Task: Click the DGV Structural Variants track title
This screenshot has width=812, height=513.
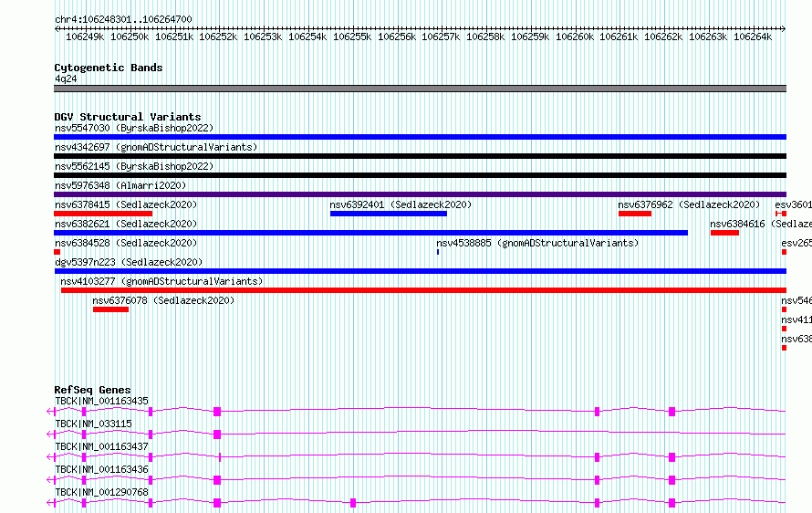Action: [128, 117]
